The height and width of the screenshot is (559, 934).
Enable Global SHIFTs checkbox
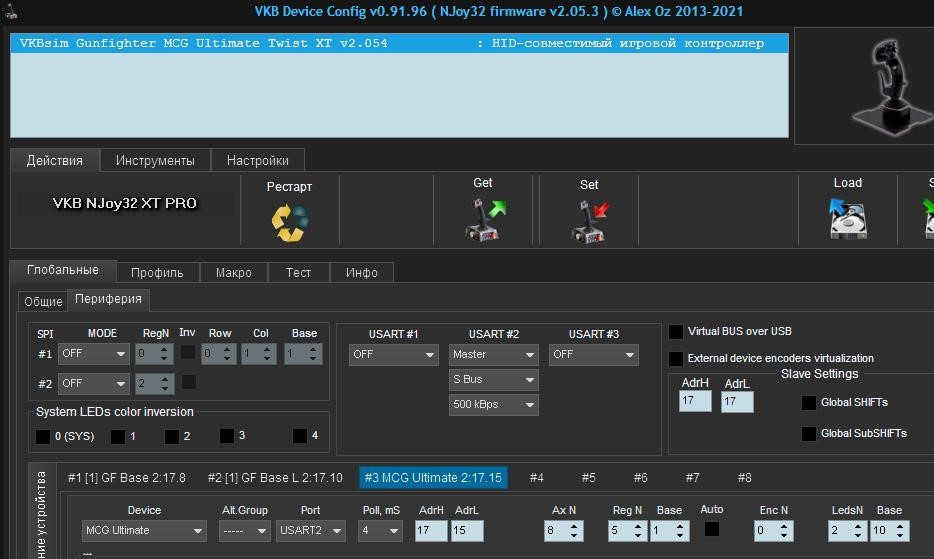pos(809,403)
